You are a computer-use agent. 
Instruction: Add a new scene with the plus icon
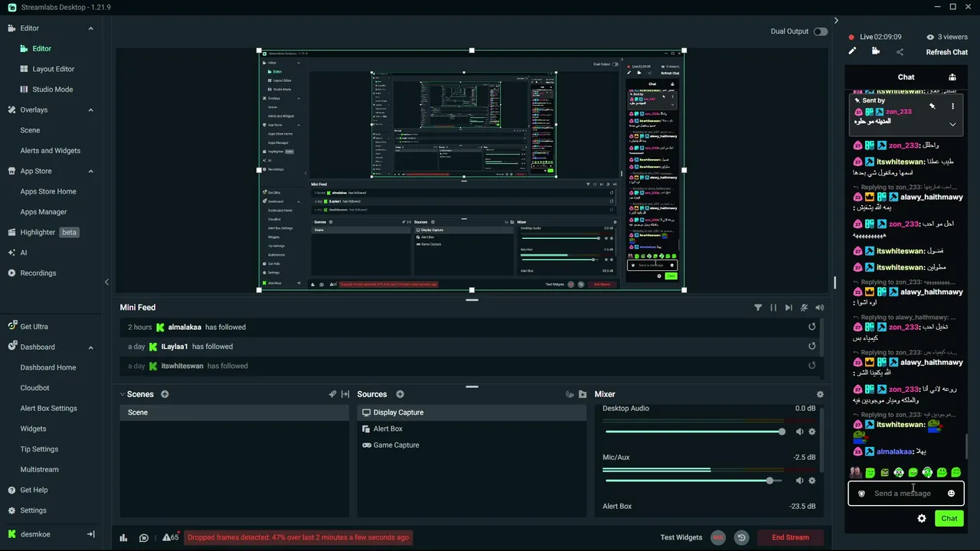(x=165, y=394)
